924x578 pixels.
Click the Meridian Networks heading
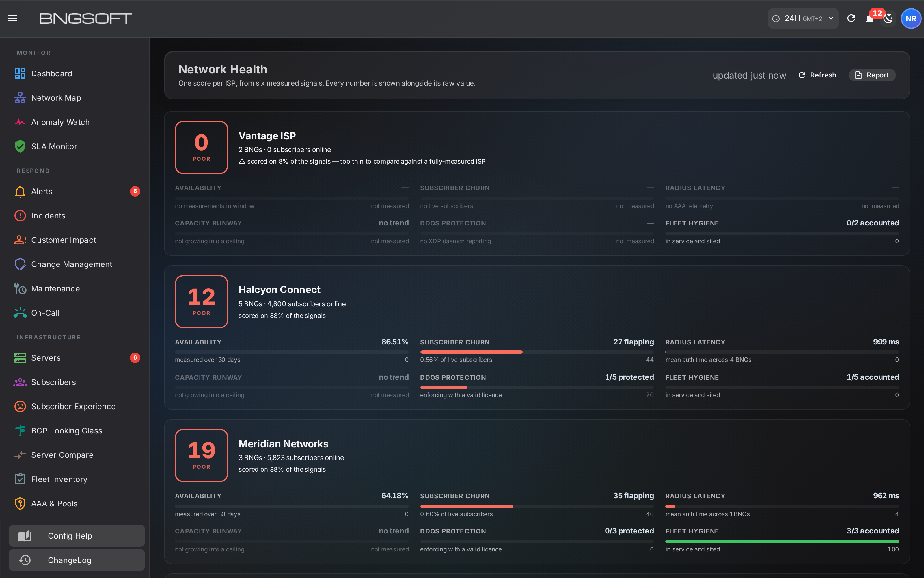283,444
